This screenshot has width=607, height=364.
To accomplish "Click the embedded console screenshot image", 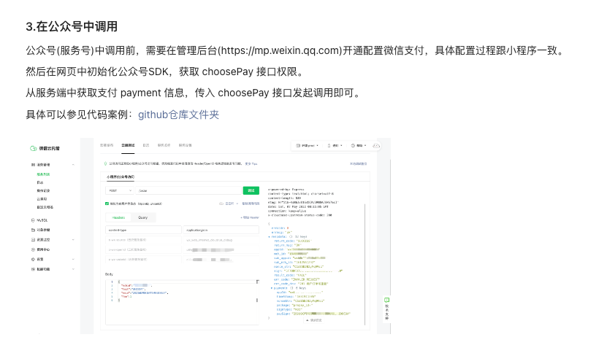I will coord(208,236).
